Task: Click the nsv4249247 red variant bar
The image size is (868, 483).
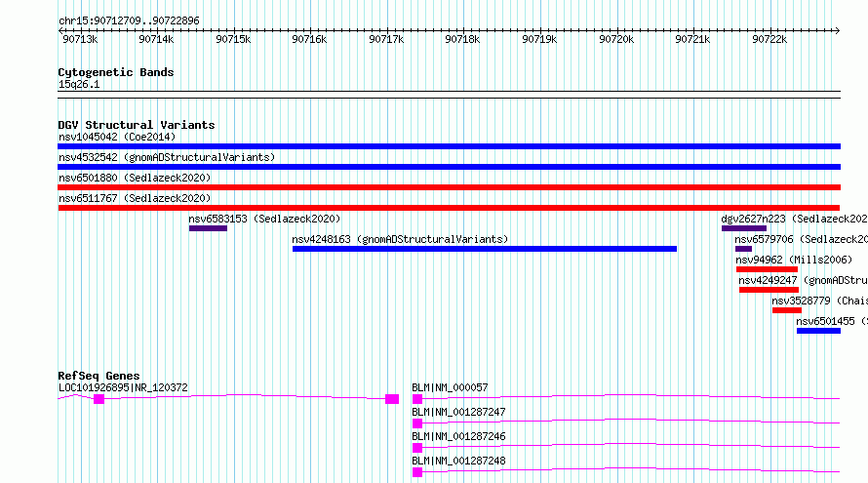Action: (x=769, y=290)
